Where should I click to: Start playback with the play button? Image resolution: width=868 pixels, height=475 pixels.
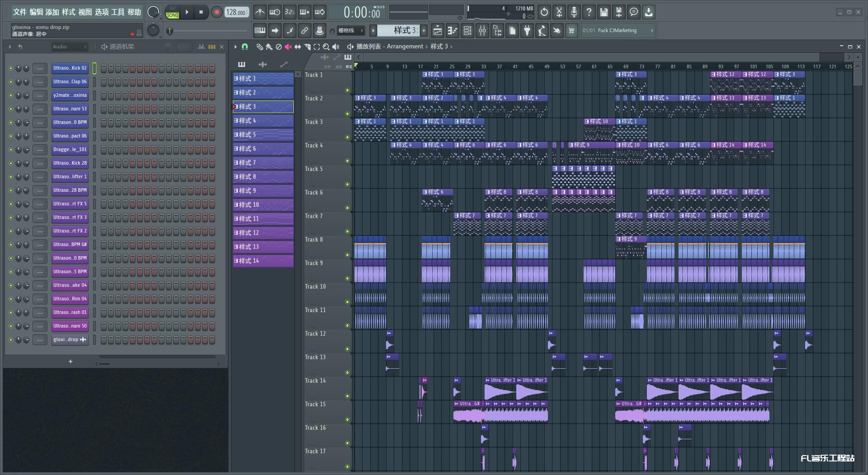[187, 12]
